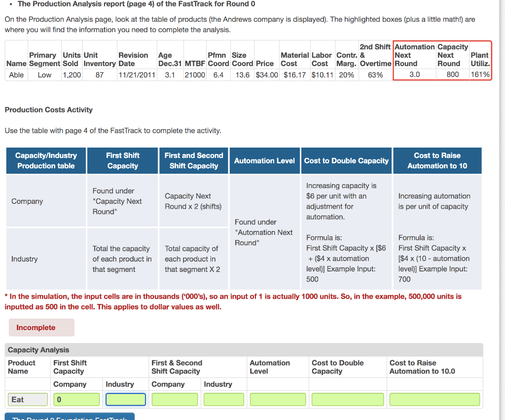This screenshot has width=505, height=420.
Task: Click the Company First & Second Shift input
Action: click(175, 399)
